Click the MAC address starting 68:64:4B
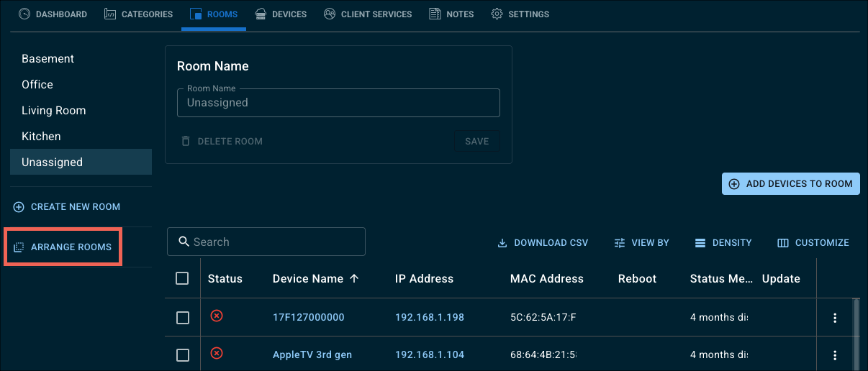868x371 pixels. point(543,355)
